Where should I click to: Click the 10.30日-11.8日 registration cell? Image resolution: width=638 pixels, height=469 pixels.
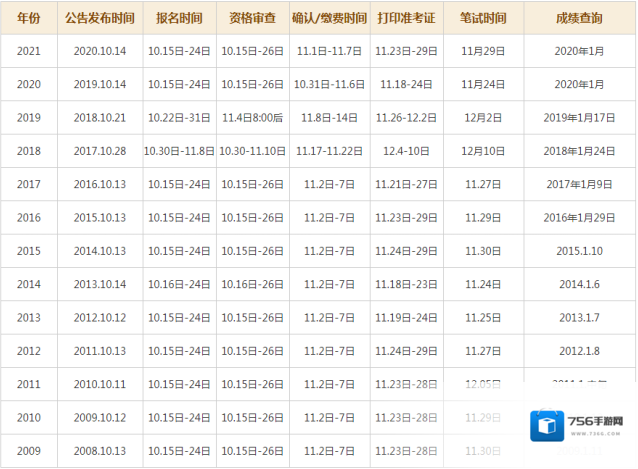point(178,151)
